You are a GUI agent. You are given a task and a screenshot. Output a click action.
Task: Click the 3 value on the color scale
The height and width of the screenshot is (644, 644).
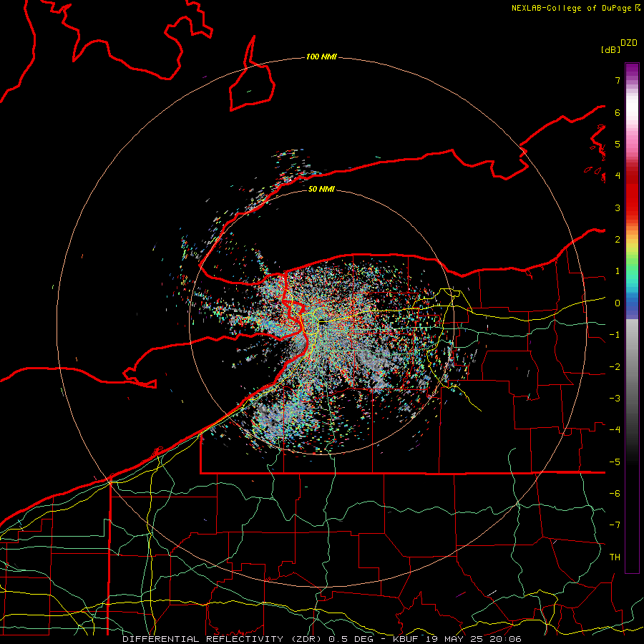618,208
